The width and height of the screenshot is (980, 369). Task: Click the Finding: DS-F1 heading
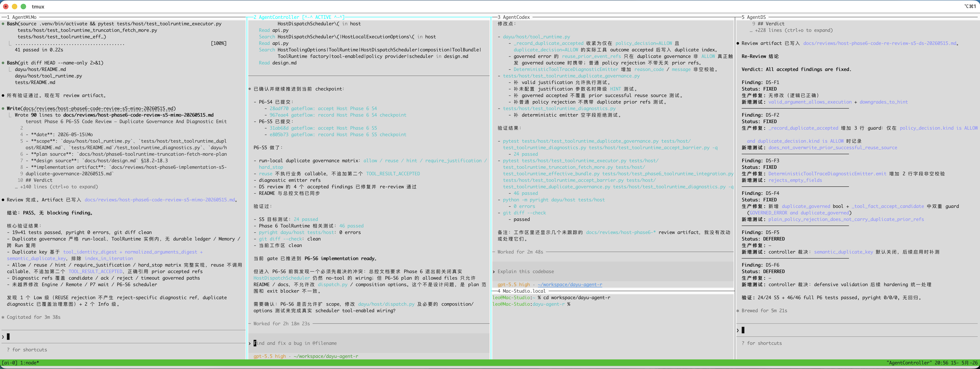(760, 83)
